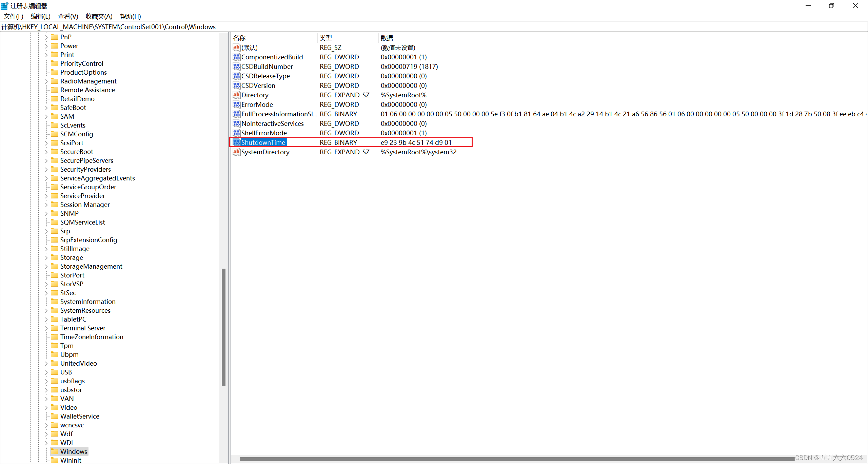Screen dimensions: 868x464
Task: Click the Session Manager folder icon
Action: click(55, 205)
